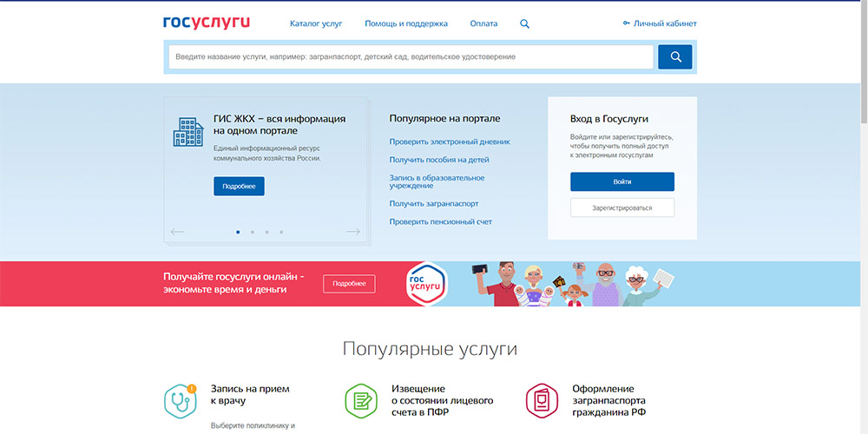868x434 pixels.
Task: Click the загранпаспорт passport icon
Action: click(x=542, y=400)
